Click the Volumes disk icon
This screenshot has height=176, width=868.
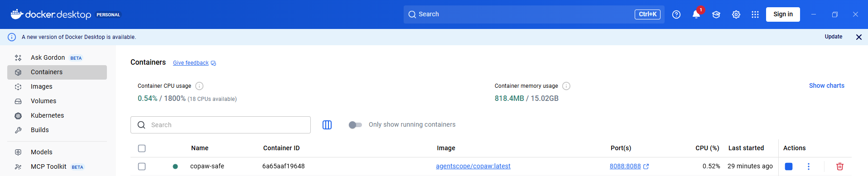point(18,101)
